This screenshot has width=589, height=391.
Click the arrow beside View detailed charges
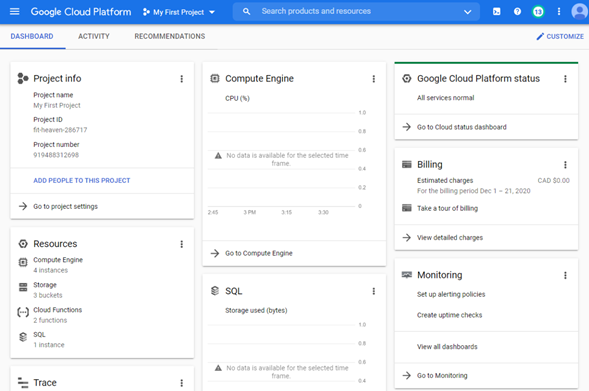pyautogui.click(x=406, y=237)
